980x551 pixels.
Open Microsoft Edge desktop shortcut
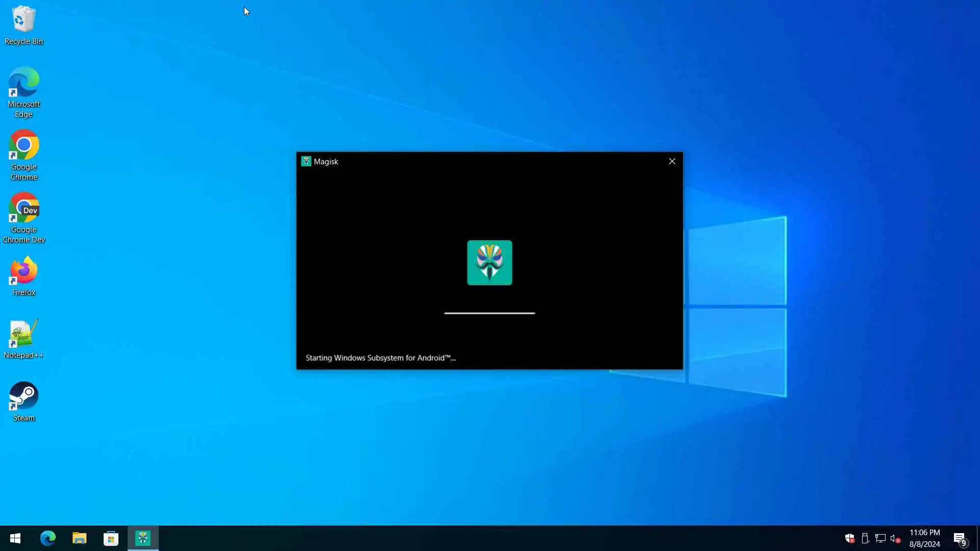23,92
